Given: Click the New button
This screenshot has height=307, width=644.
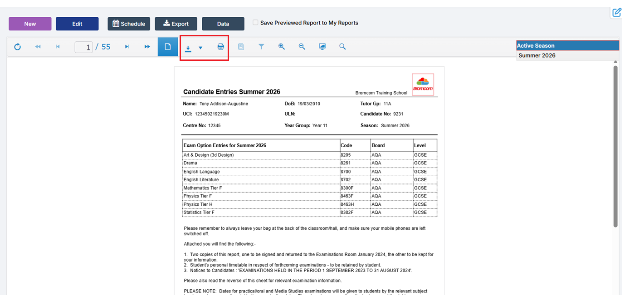Looking at the screenshot, I should 30,24.
